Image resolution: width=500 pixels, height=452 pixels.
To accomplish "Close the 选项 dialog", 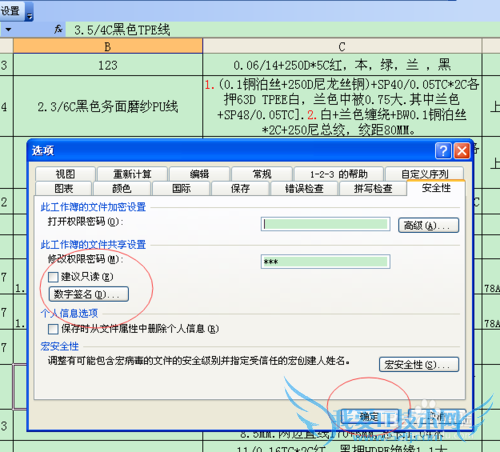I will point(462,151).
